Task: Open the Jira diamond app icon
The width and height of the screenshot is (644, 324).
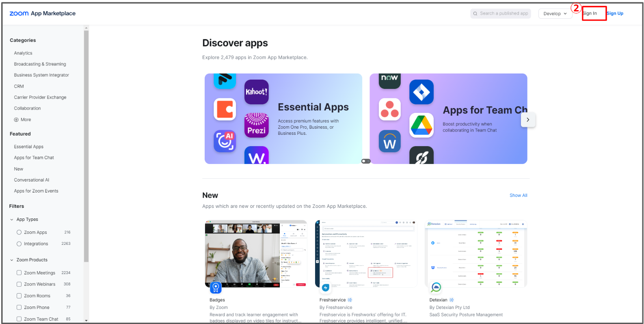Action: pos(421,92)
